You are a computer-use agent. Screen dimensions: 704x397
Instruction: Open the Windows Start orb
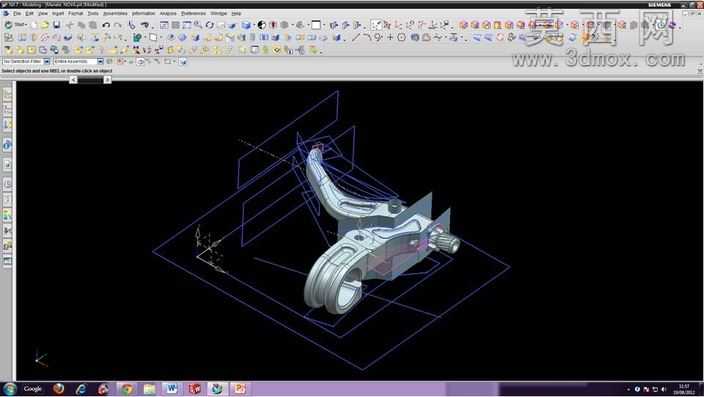point(9,389)
